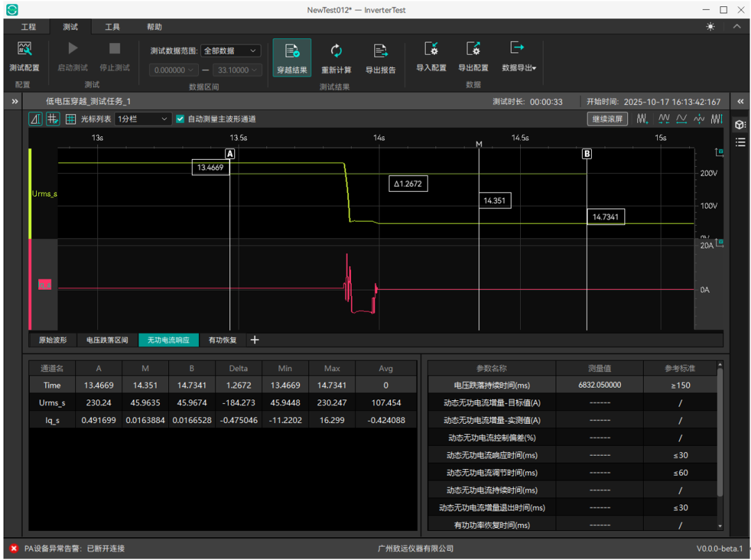This screenshot has height=560, width=751.
Task: Uncheck 自动测量主波形通道 checkbox
Action: click(181, 119)
